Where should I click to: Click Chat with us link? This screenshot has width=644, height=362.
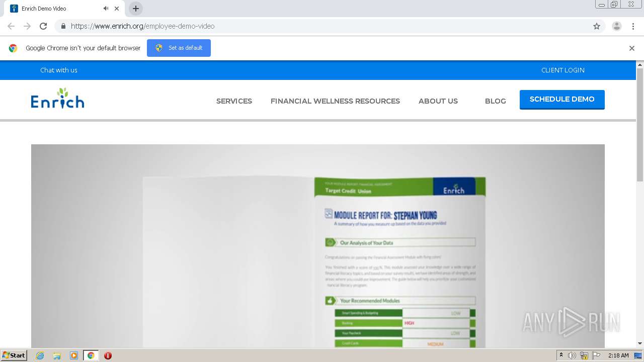click(59, 70)
